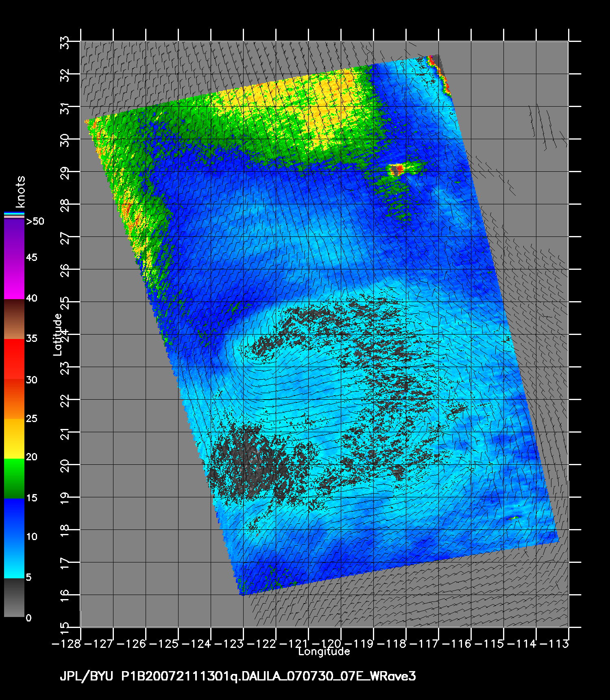
Task: Click longitude axis label '-122'
Action: (x=262, y=644)
